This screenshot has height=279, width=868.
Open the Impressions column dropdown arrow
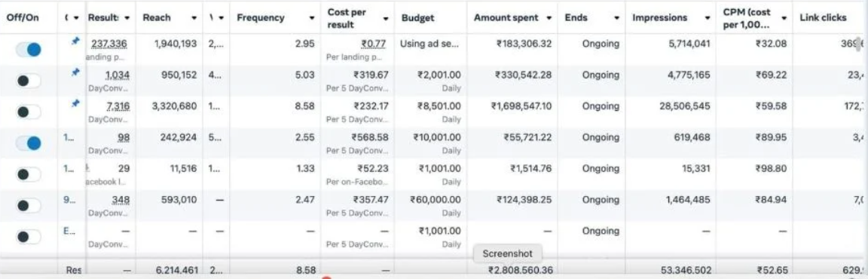click(x=707, y=17)
